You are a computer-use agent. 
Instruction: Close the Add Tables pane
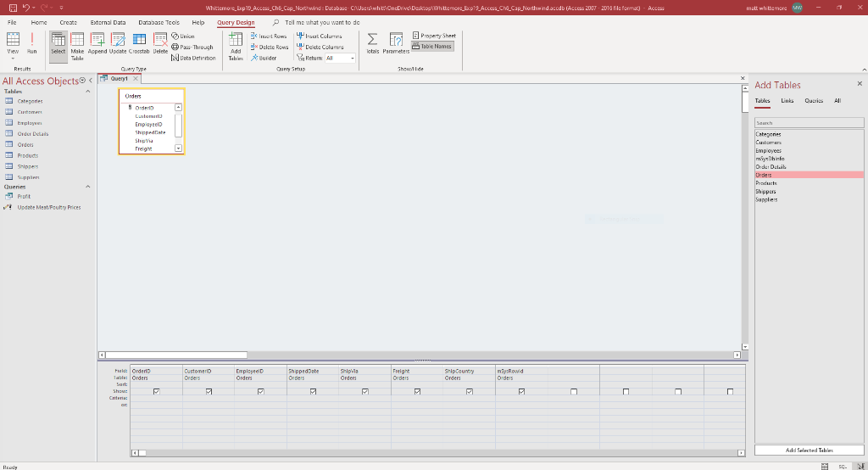pyautogui.click(x=860, y=84)
